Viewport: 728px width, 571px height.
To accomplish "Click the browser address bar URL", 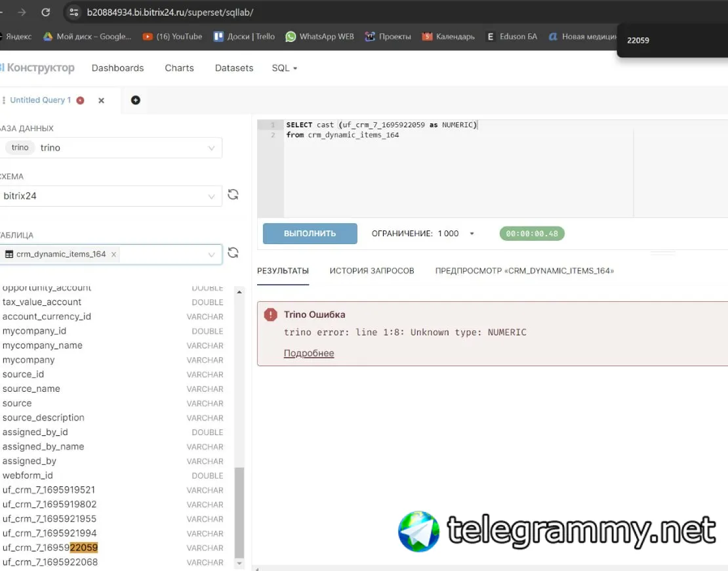I will click(x=170, y=12).
